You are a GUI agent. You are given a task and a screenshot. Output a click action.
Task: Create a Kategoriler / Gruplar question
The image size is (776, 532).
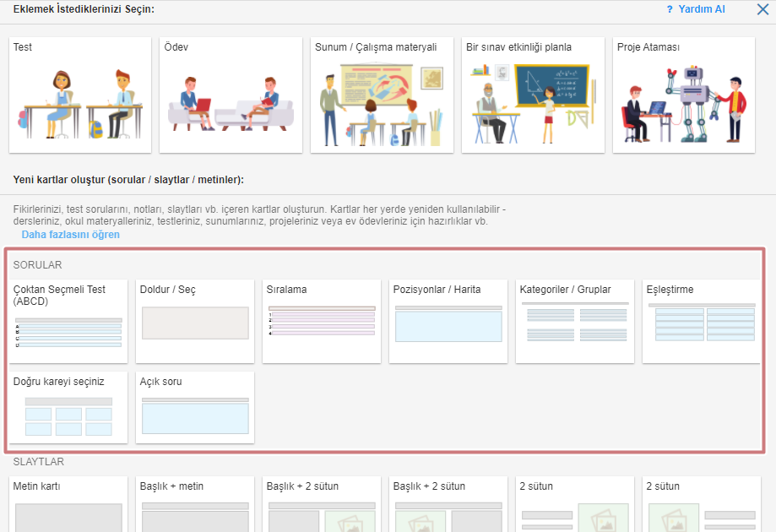pyautogui.click(x=575, y=321)
